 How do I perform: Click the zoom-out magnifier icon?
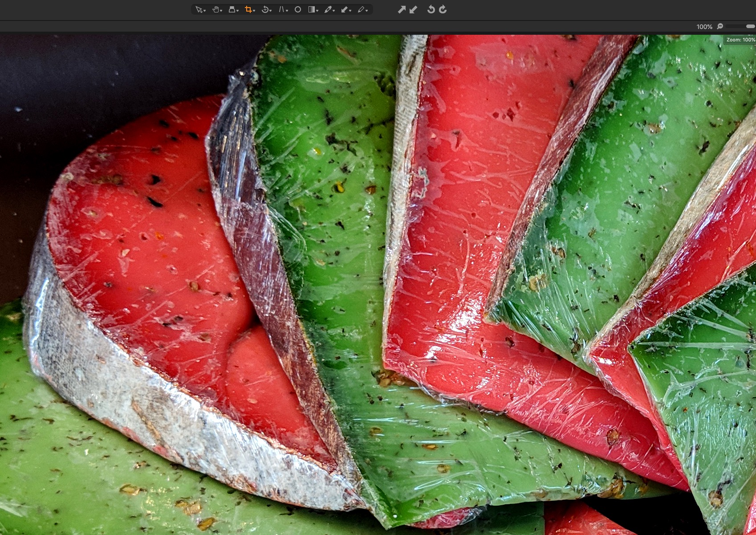(720, 26)
